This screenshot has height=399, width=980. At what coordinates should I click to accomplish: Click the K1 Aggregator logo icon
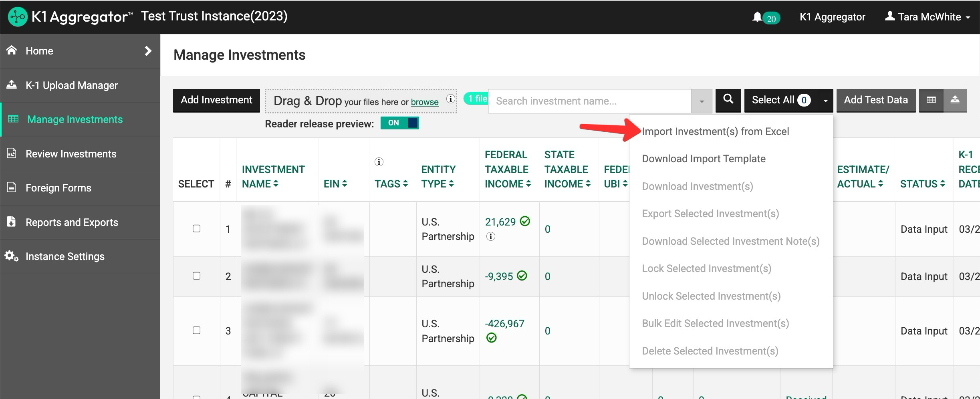[17, 17]
